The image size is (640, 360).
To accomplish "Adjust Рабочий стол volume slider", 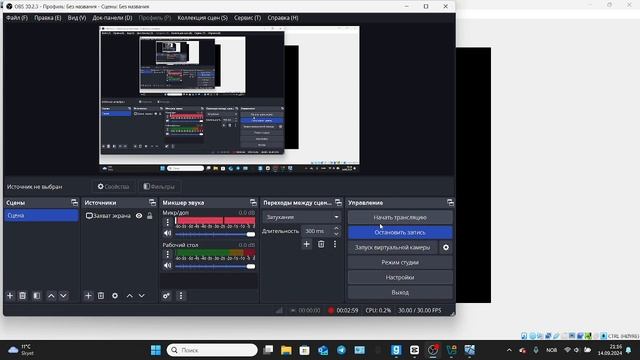I will tap(215, 266).
